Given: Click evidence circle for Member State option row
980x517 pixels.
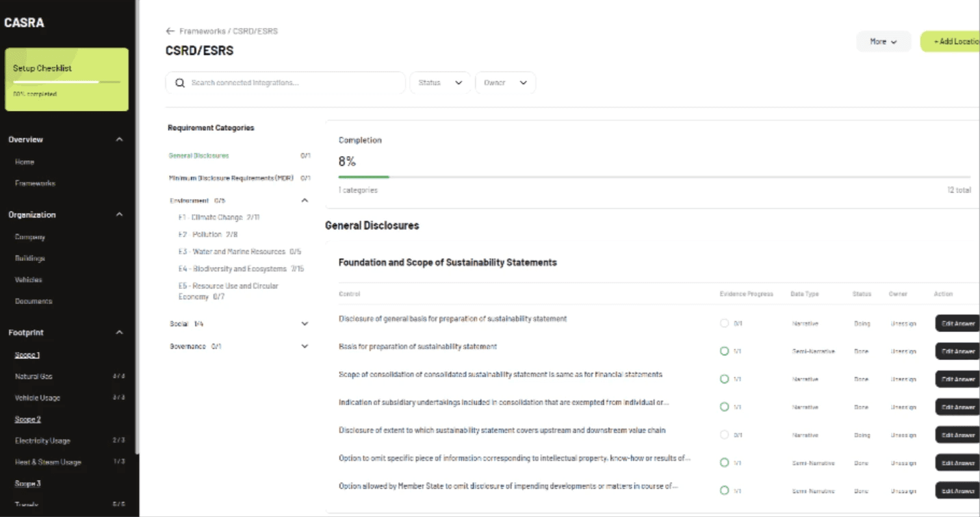Looking at the screenshot, I should click(724, 490).
